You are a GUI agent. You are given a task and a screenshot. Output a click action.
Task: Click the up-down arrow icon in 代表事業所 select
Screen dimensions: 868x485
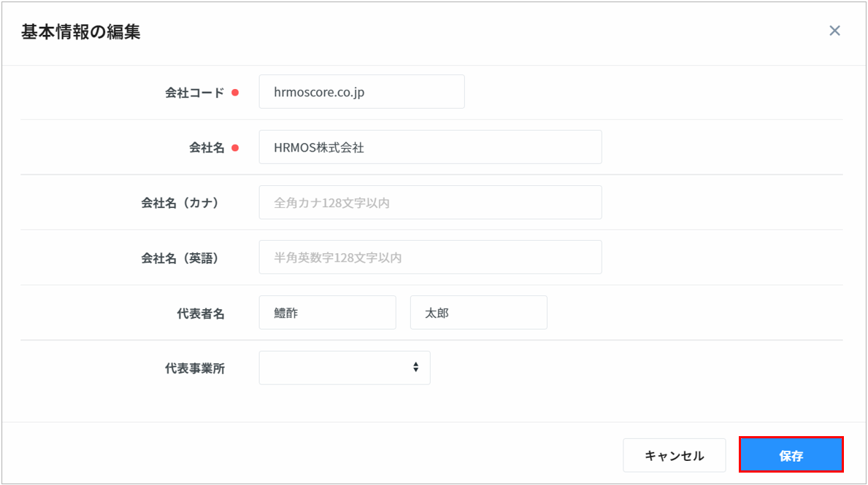pos(415,368)
